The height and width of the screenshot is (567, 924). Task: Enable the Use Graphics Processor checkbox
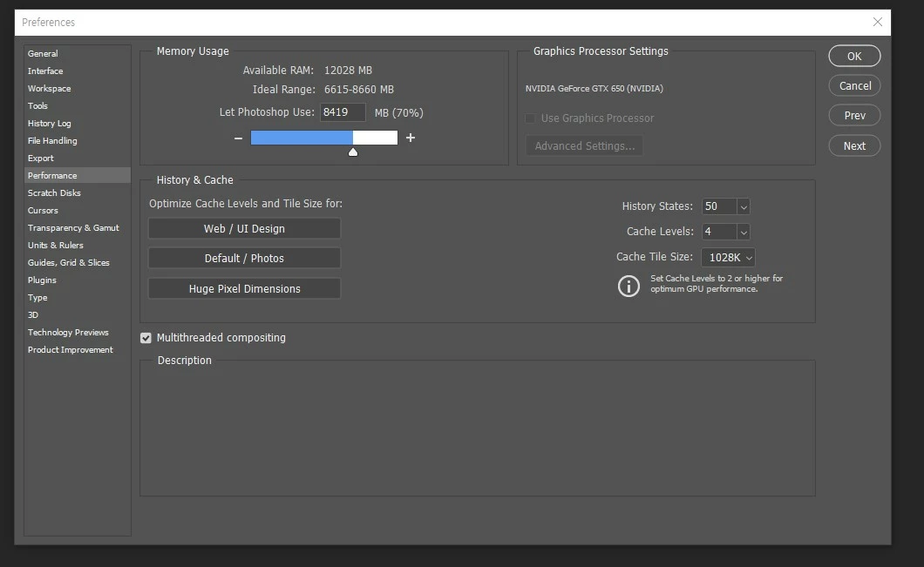[530, 118]
